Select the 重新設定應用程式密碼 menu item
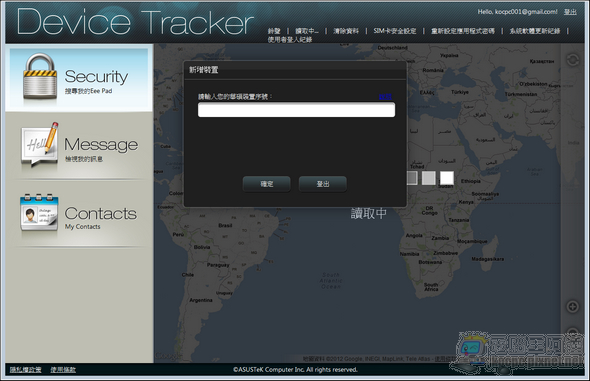 (463, 31)
